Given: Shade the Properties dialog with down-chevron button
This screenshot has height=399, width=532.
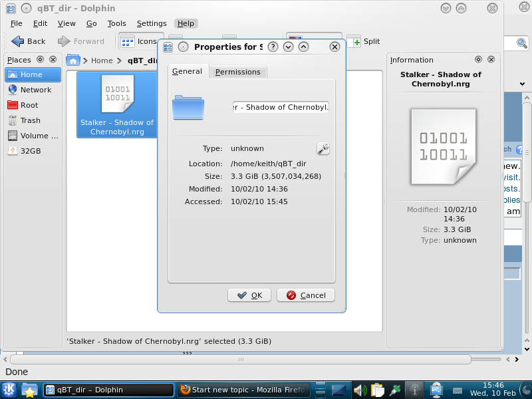Looking at the screenshot, I should pyautogui.click(x=288, y=47).
